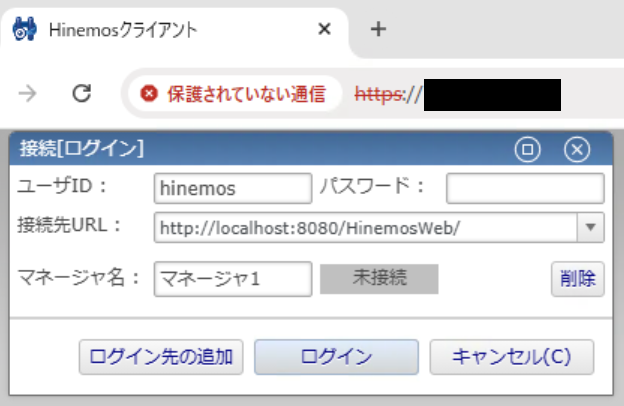The width and height of the screenshot is (624, 406).
Task: Click the 接続[ログイン] dialog title
Action: pyautogui.click(x=82, y=149)
